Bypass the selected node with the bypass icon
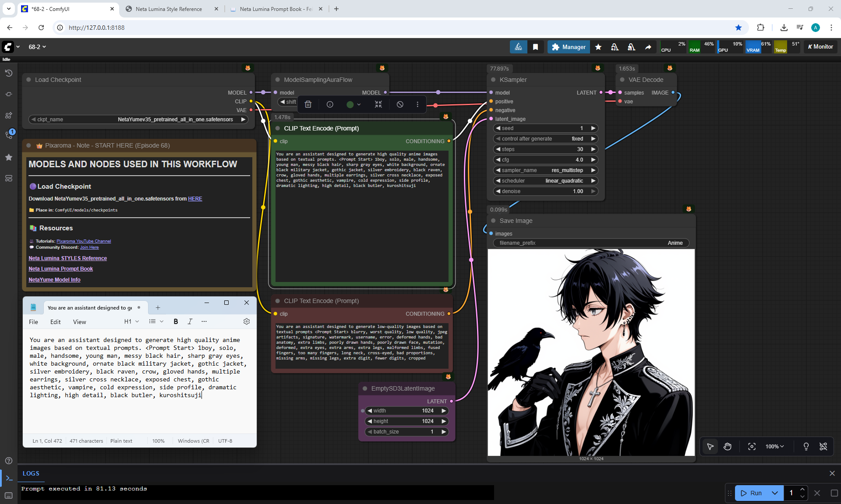This screenshot has width=841, height=504. pos(400,104)
